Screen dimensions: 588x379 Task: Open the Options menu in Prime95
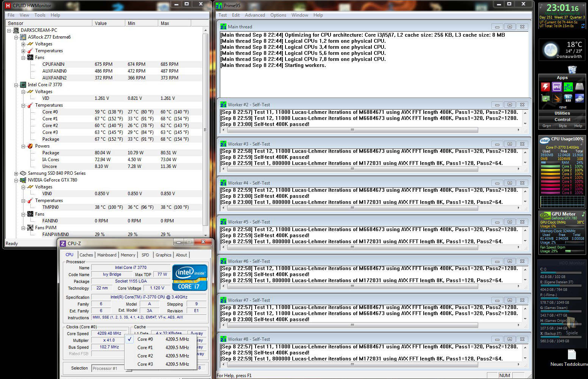[278, 15]
